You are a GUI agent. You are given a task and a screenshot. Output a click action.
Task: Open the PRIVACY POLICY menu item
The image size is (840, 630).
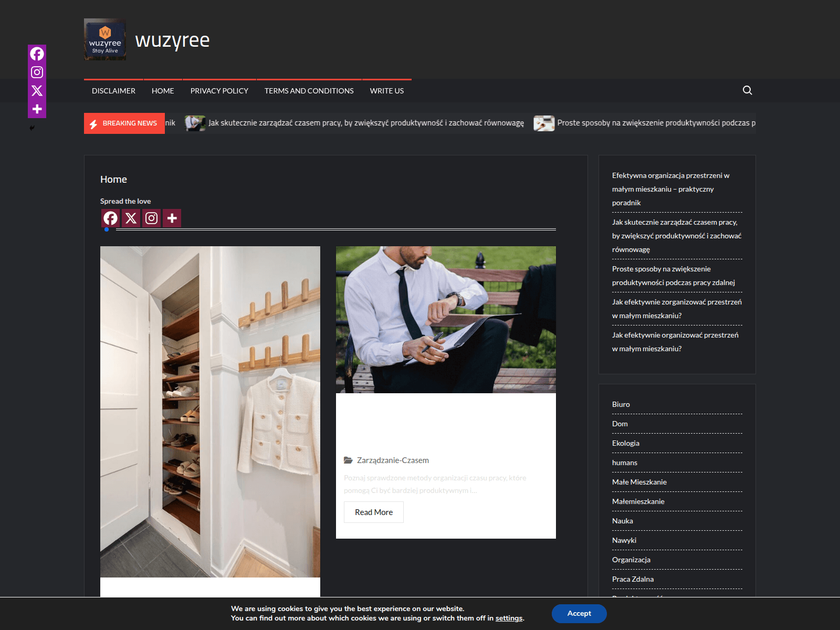219,91
